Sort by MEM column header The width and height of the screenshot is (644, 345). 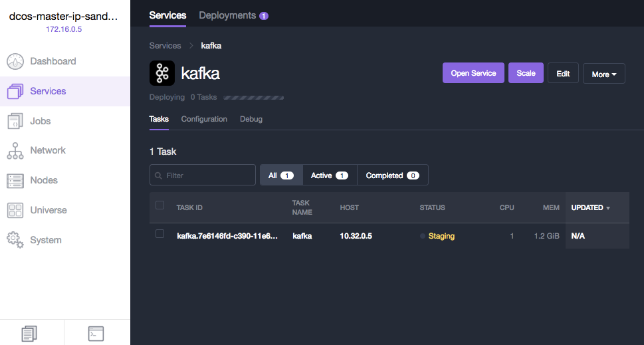pyautogui.click(x=551, y=208)
